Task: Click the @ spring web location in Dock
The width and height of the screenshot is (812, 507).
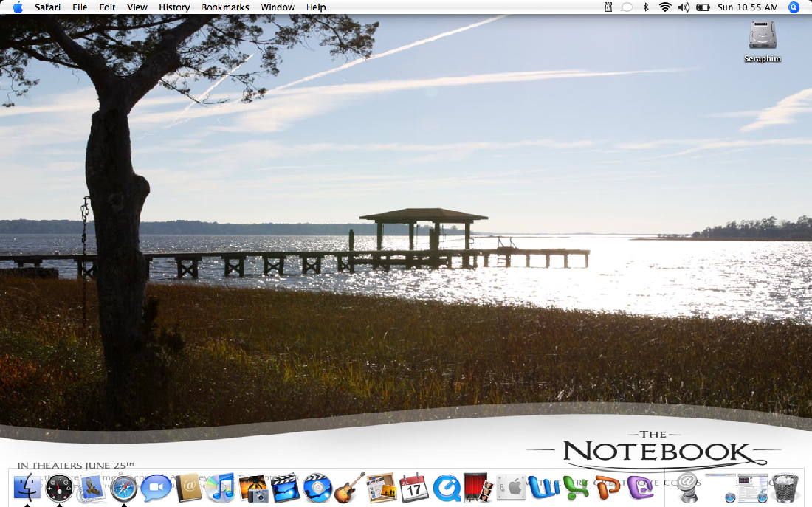Action: tap(688, 488)
